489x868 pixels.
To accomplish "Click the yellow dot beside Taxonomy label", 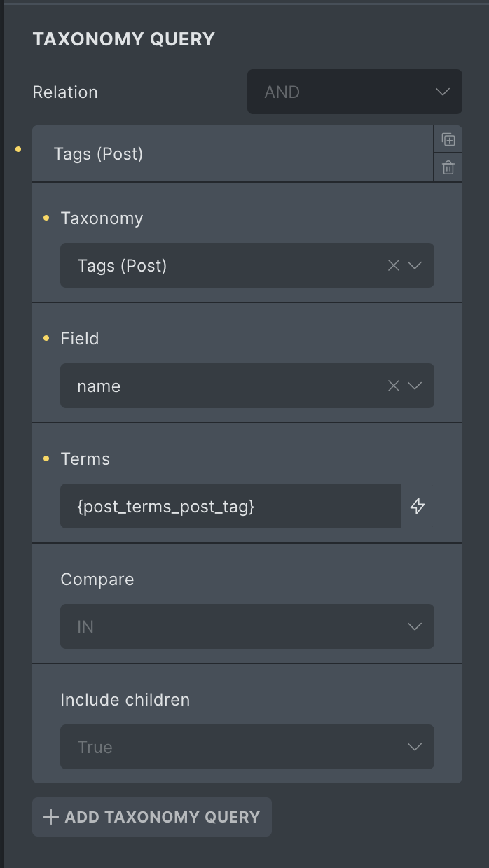I will click(x=46, y=218).
